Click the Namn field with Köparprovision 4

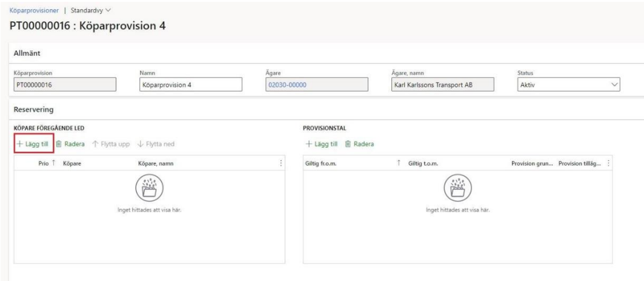190,85
